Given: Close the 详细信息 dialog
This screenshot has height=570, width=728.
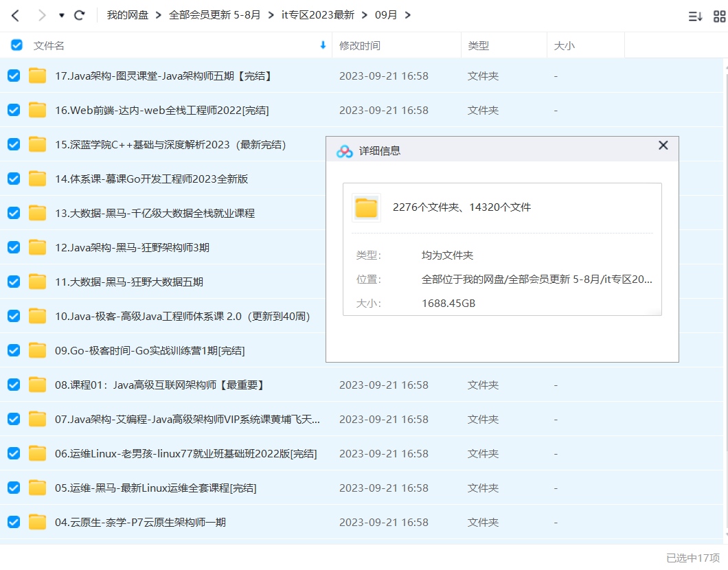Looking at the screenshot, I should point(663,146).
